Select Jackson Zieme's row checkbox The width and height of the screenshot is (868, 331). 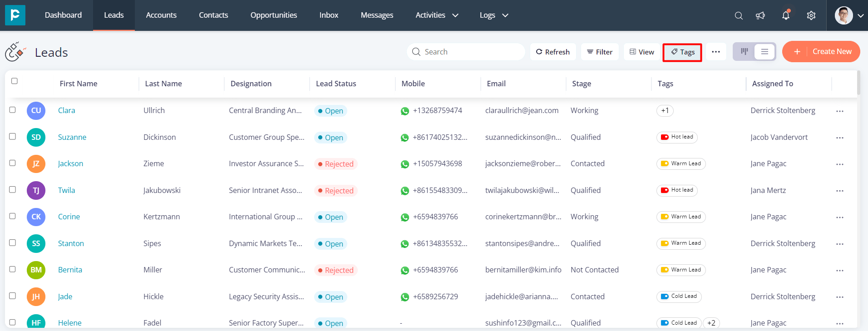coord(13,163)
